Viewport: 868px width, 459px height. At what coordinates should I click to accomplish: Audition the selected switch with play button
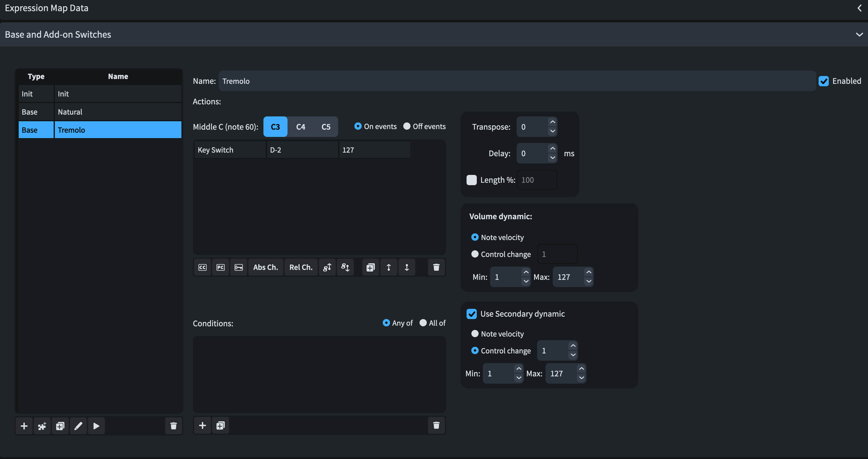pyautogui.click(x=96, y=426)
